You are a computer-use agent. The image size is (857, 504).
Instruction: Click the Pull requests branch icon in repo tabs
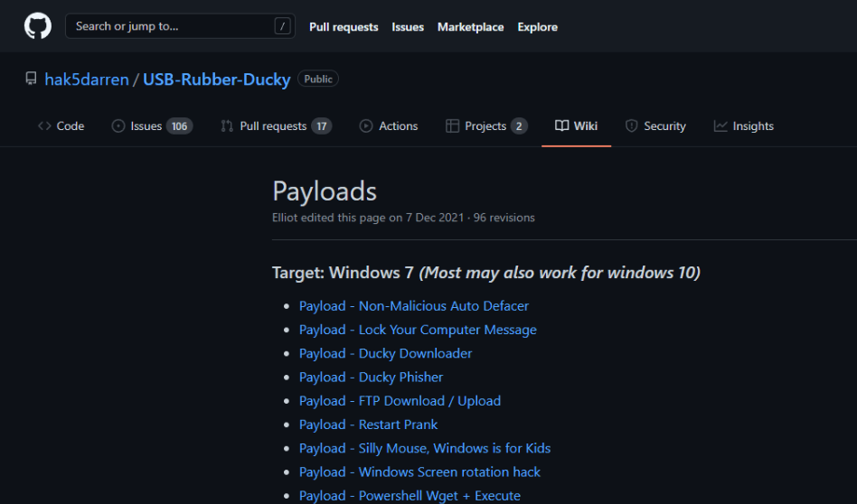[x=227, y=126]
